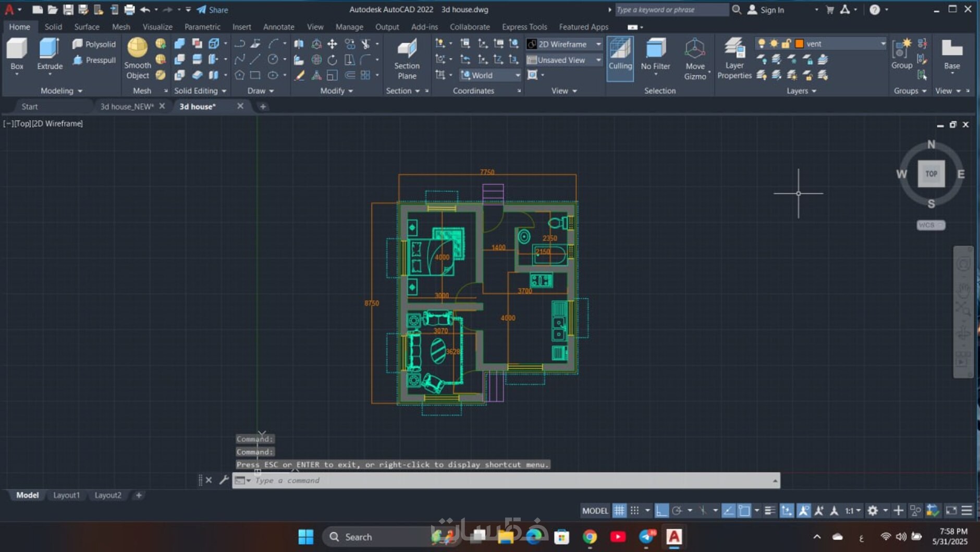The width and height of the screenshot is (980, 552).
Task: Open the Solid ribbon tab
Action: click(x=53, y=27)
